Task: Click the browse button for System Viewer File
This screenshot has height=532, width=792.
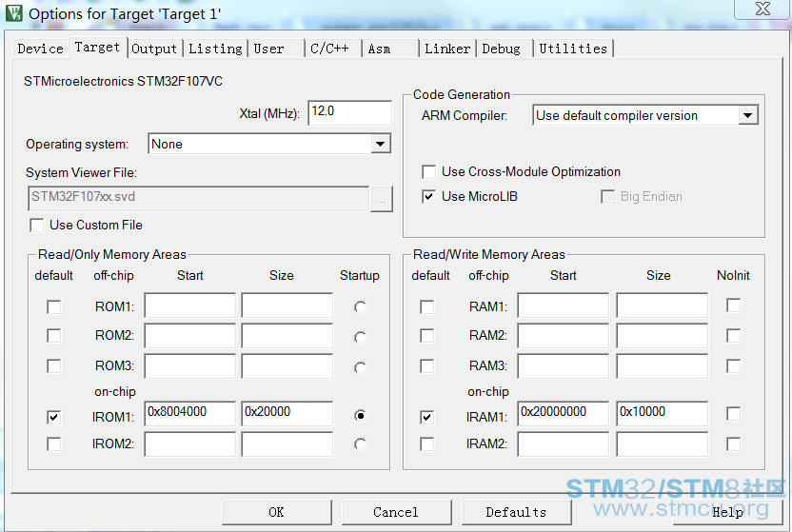Action: [x=382, y=199]
